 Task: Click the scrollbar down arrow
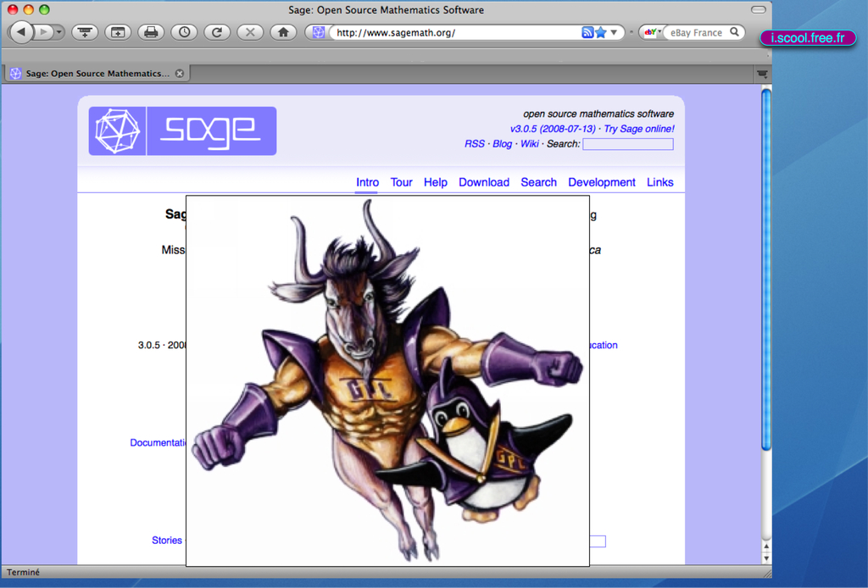766,557
